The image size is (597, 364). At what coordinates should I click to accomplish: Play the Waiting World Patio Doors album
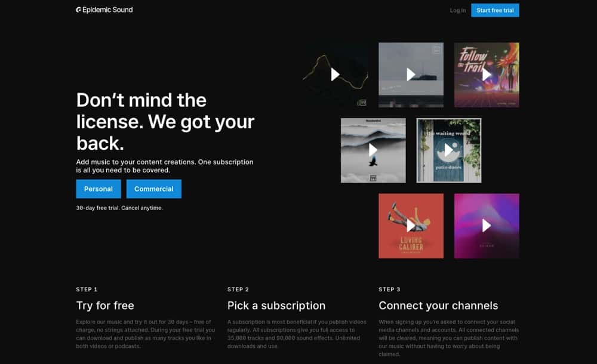448,150
